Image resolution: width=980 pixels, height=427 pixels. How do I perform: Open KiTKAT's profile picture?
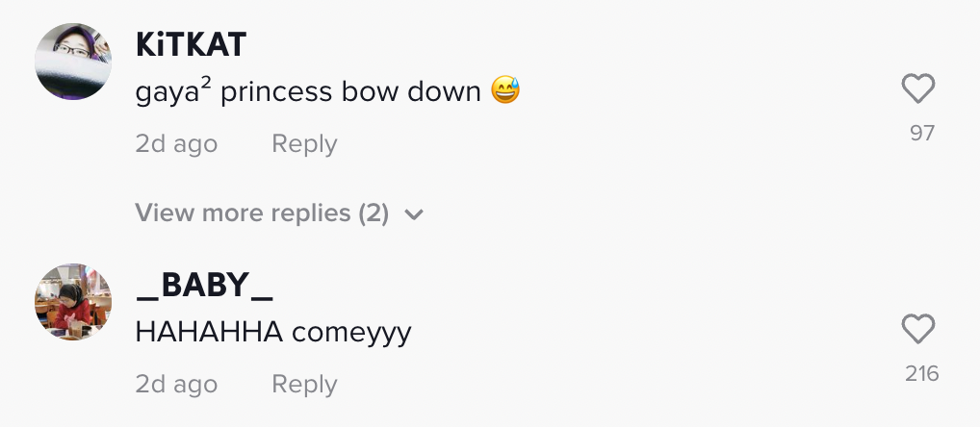74,62
